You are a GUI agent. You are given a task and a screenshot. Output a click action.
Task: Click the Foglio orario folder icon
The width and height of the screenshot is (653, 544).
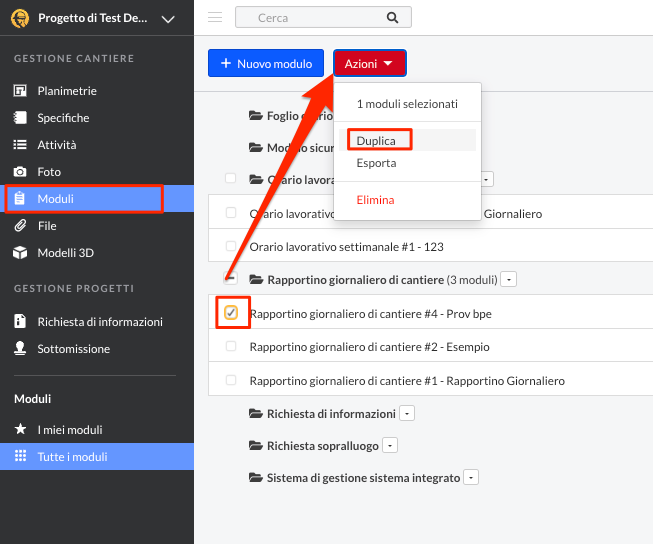pyautogui.click(x=256, y=115)
